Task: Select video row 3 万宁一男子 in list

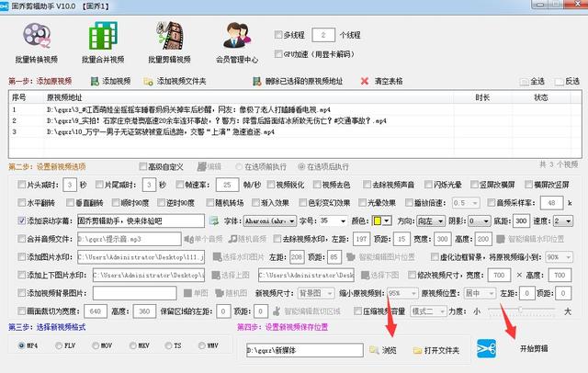Action: coord(294,132)
